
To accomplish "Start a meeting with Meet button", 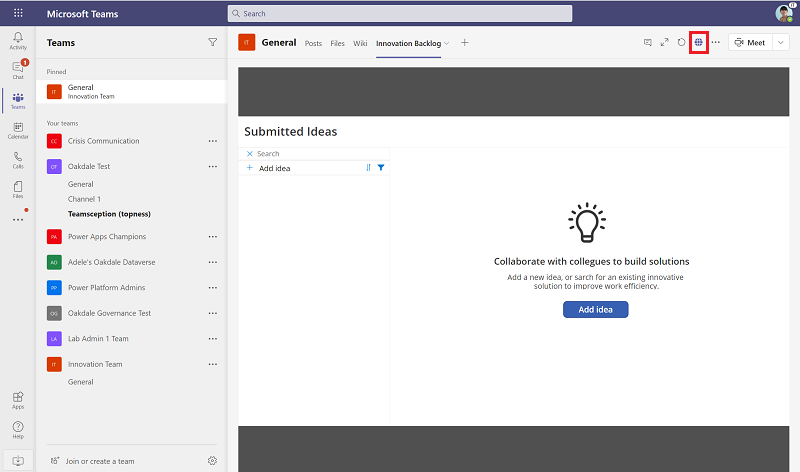I will 750,42.
